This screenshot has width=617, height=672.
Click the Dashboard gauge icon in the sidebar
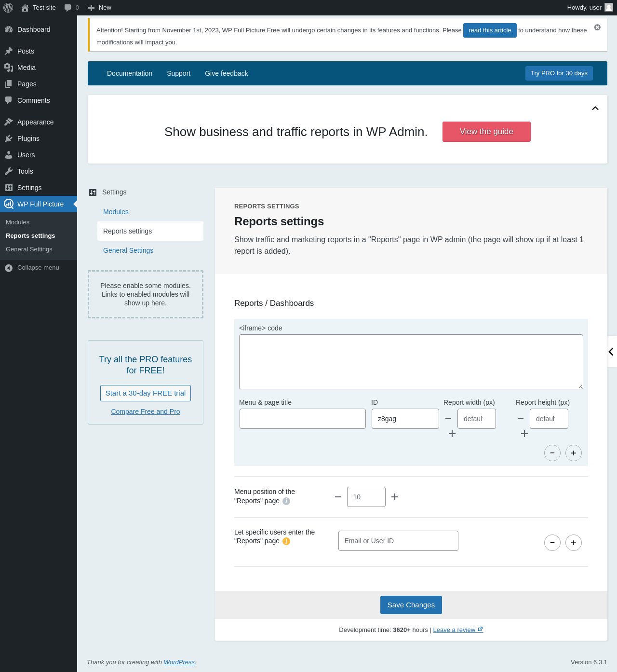point(9,29)
